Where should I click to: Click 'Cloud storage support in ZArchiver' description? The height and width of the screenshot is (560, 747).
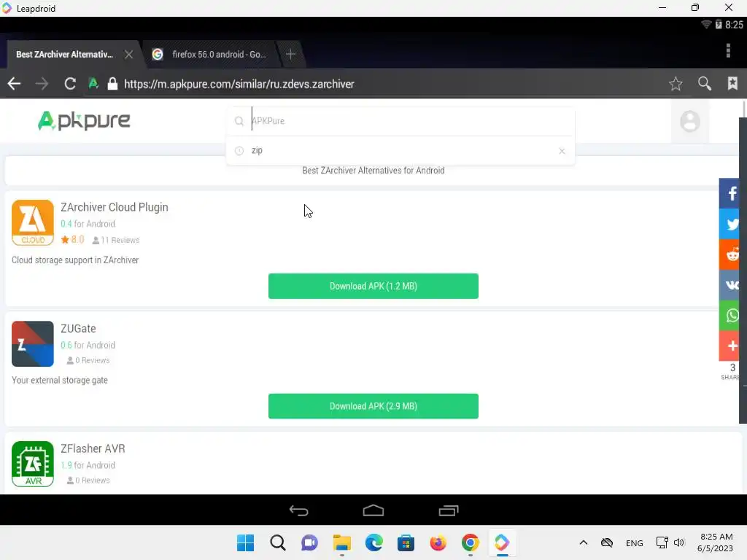click(x=75, y=260)
